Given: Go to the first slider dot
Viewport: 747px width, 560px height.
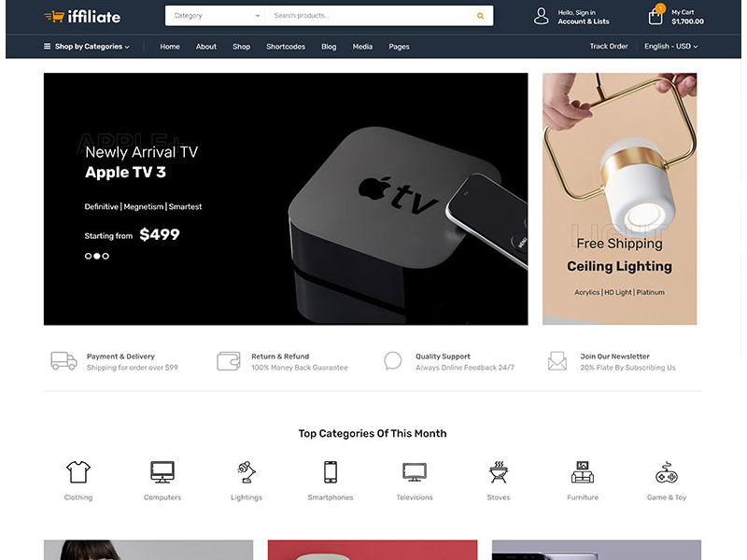Looking at the screenshot, I should point(88,256).
